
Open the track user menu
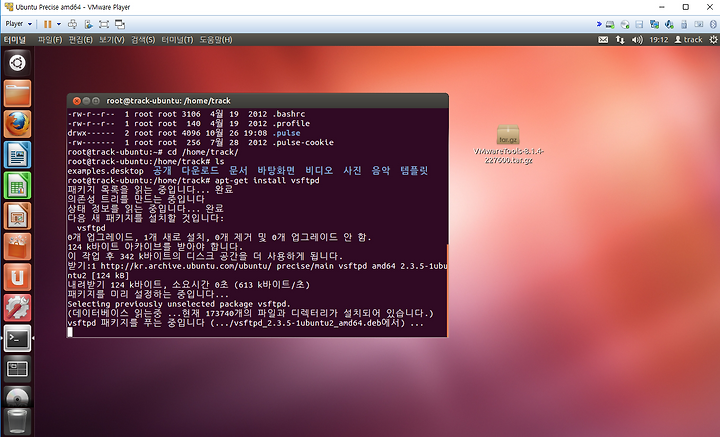688,40
